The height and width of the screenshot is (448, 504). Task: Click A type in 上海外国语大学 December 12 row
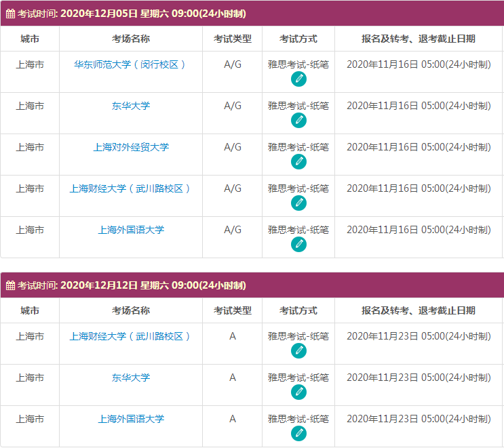point(233,419)
